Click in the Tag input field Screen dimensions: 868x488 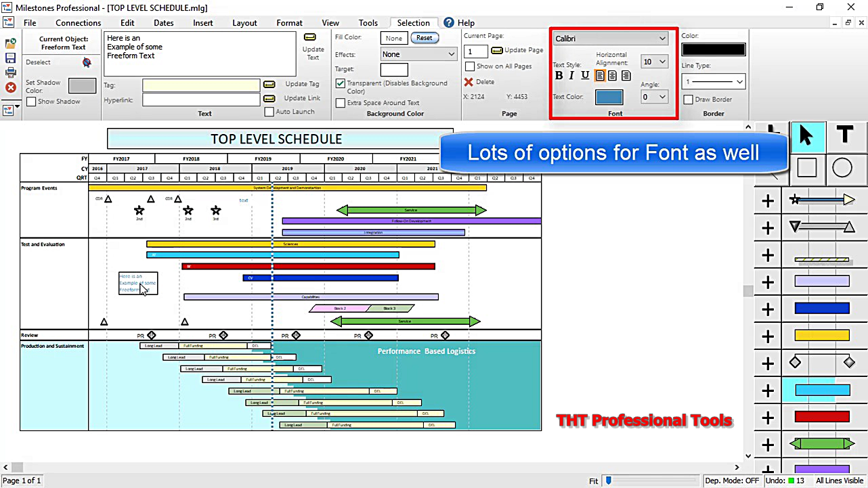(201, 85)
